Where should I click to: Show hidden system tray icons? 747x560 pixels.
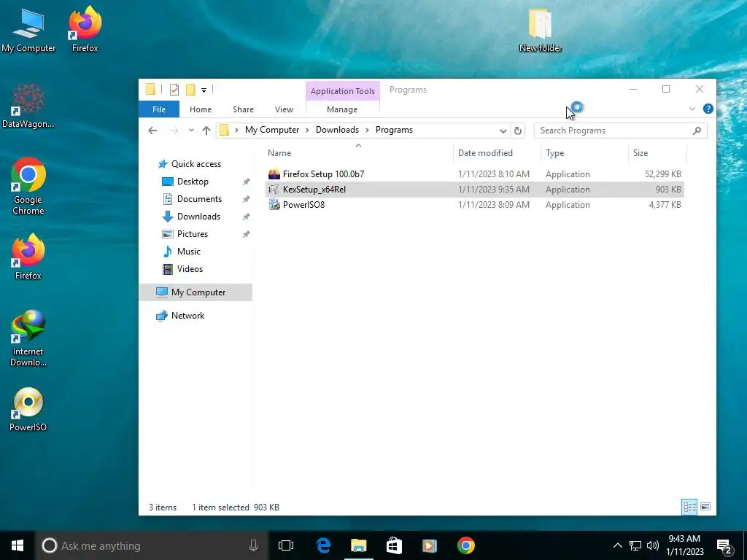click(617, 545)
